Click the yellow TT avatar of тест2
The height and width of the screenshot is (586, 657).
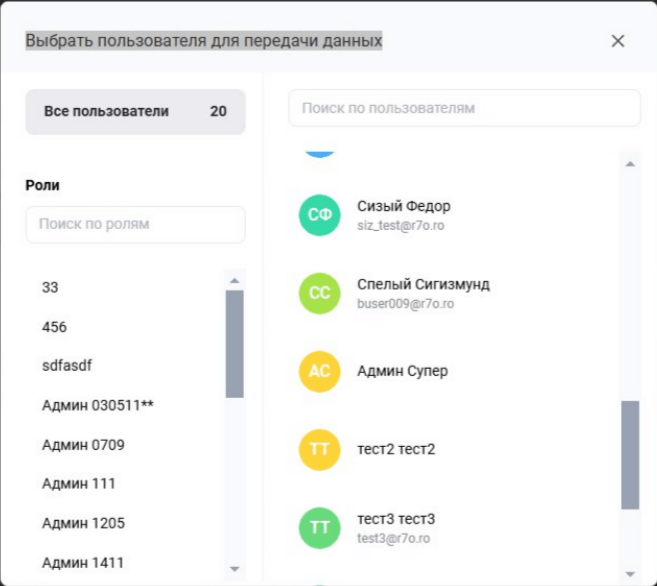tap(319, 449)
